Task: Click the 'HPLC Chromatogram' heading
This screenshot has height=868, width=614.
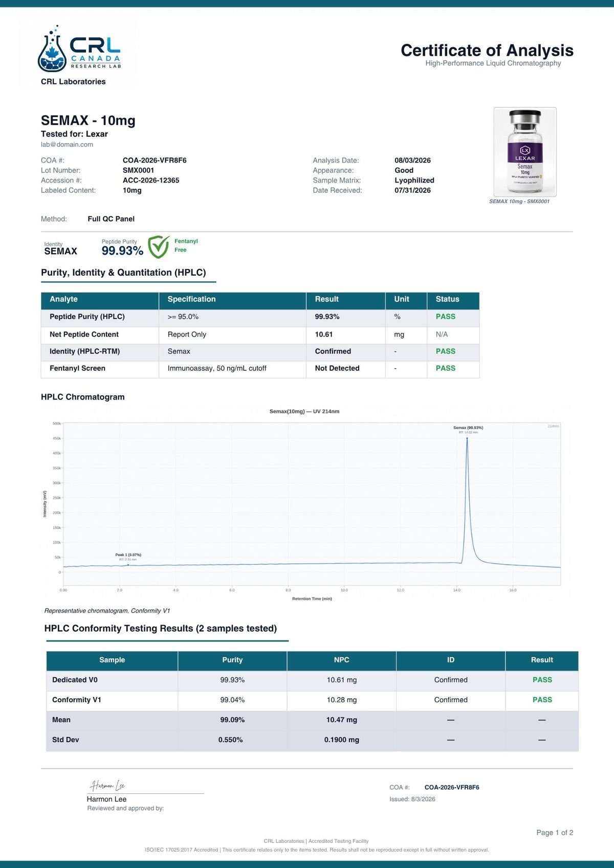Action: pos(83,397)
